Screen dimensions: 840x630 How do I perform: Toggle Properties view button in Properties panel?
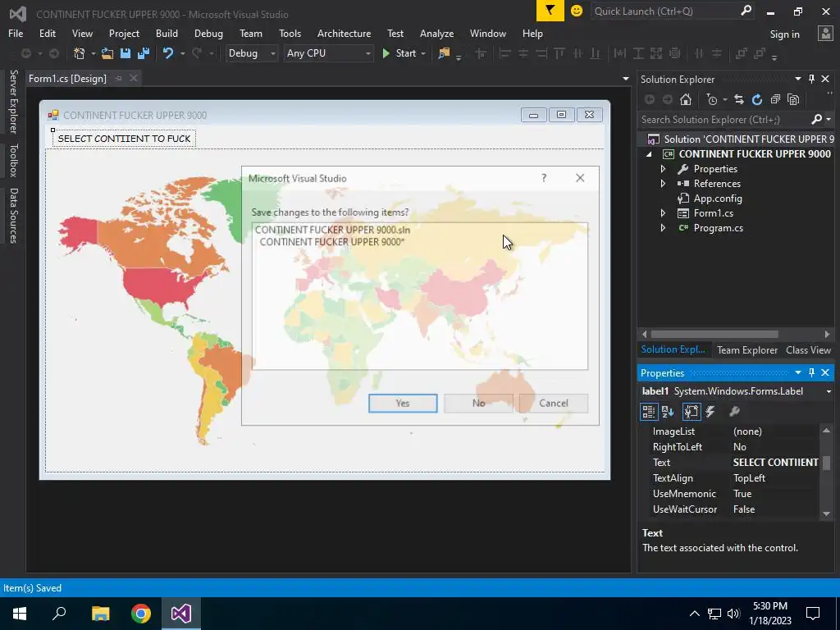pos(691,412)
